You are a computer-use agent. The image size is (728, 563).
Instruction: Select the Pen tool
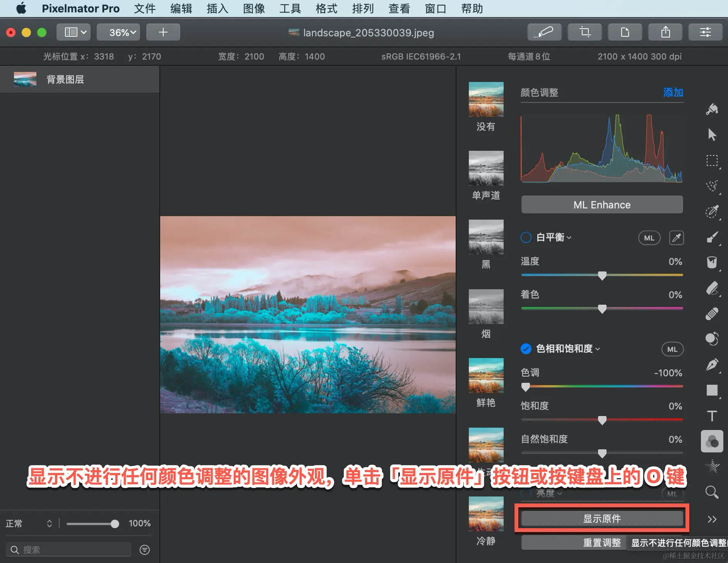pos(712,365)
